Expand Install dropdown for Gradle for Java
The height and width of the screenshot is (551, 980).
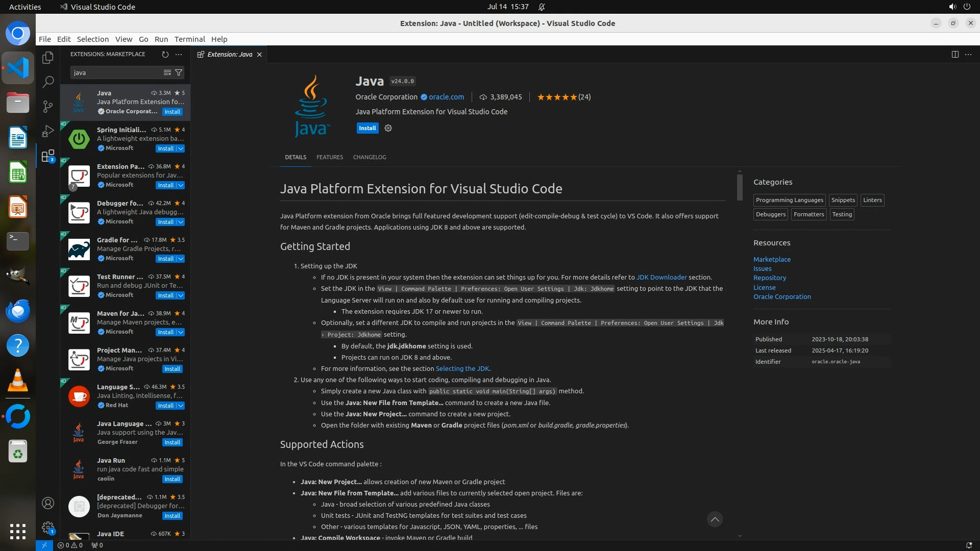[x=181, y=259]
